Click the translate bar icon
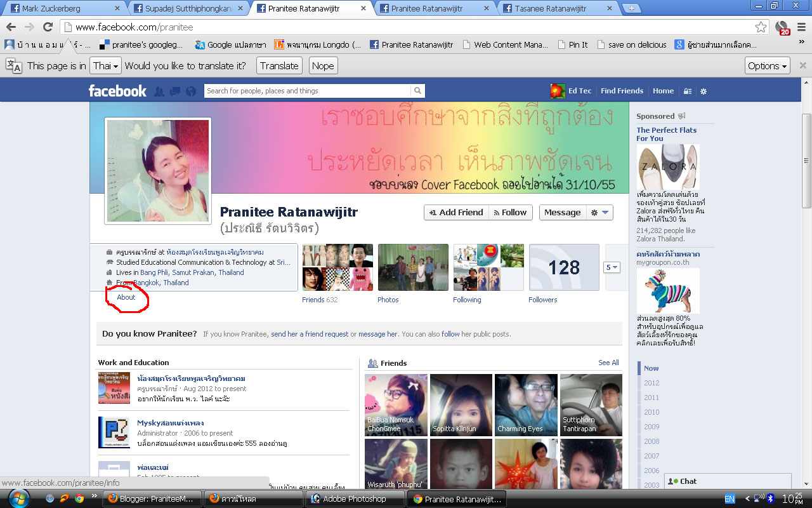This screenshot has width=812, height=508. [x=13, y=65]
